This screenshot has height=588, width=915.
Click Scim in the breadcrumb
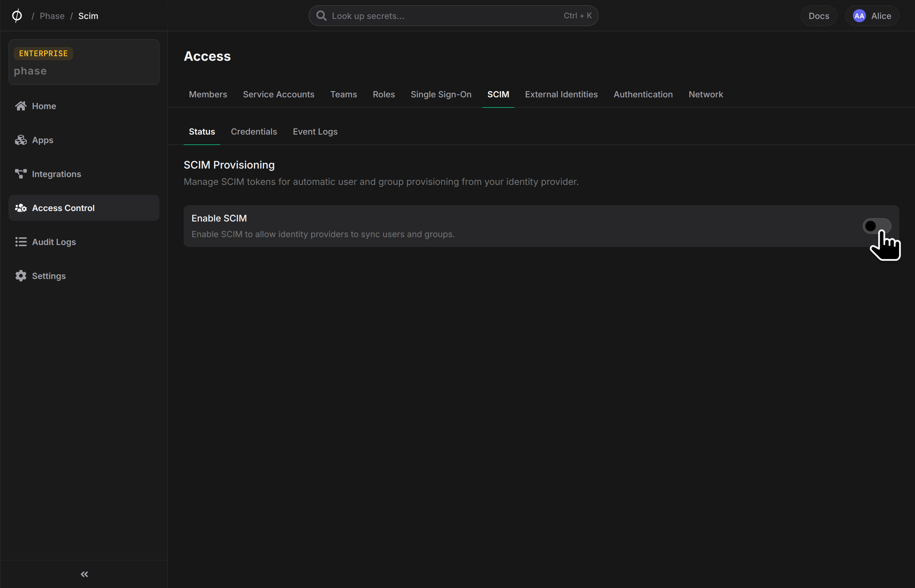[x=88, y=16]
